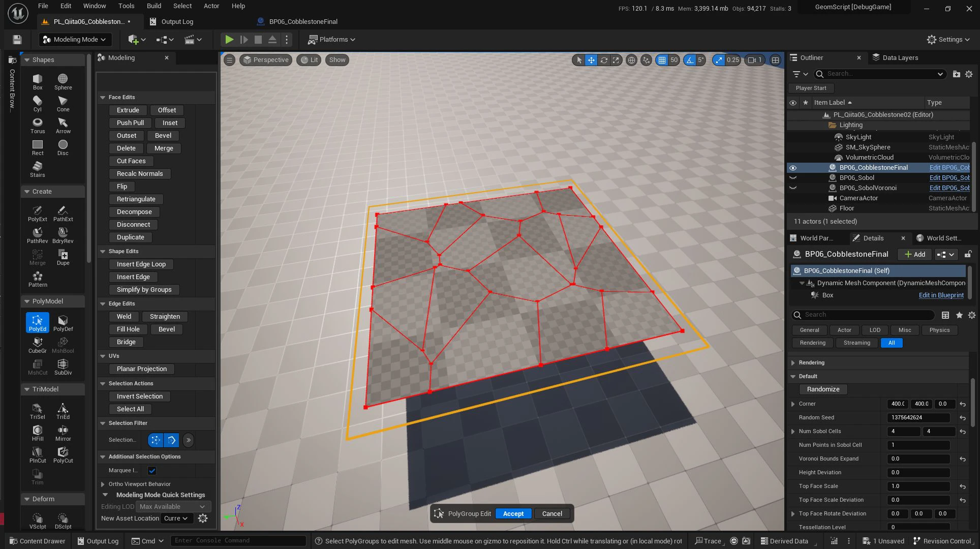
Task: Collapse the Face Edits section
Action: (x=103, y=98)
